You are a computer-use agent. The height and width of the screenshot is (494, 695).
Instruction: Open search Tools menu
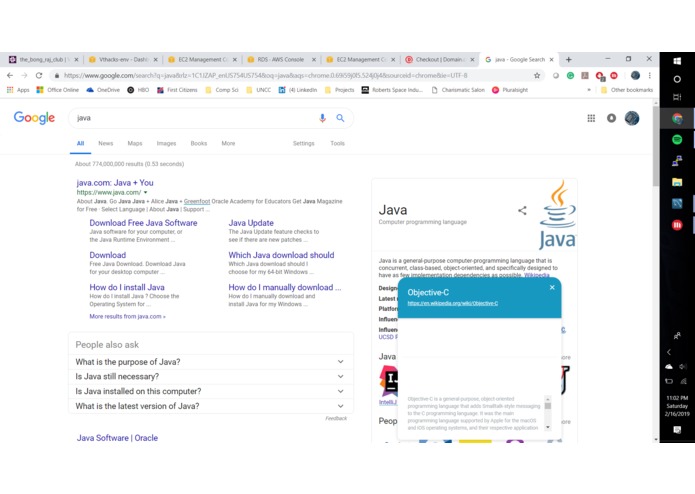pos(337,144)
